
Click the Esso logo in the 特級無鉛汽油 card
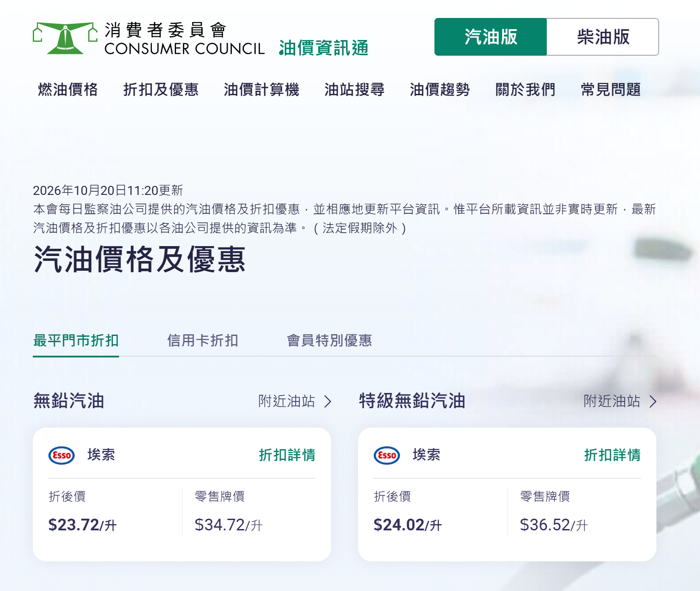[x=387, y=455]
